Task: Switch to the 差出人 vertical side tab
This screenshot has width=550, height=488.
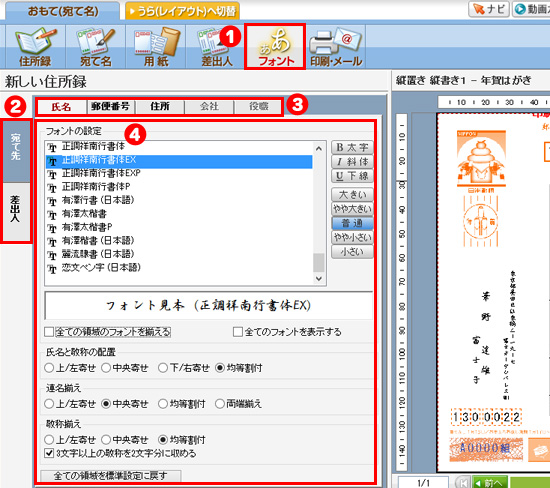Action: pos(15,211)
